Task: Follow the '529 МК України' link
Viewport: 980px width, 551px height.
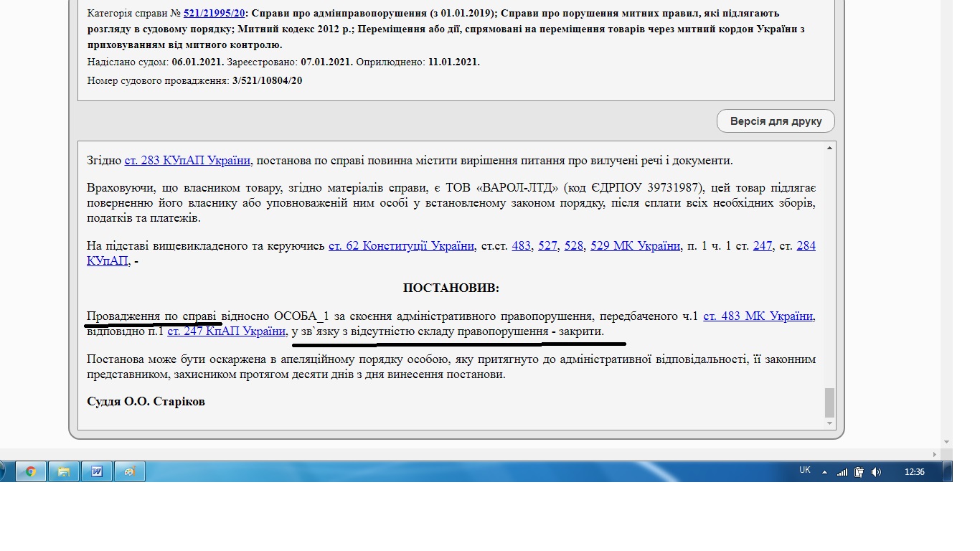Action: pos(635,245)
